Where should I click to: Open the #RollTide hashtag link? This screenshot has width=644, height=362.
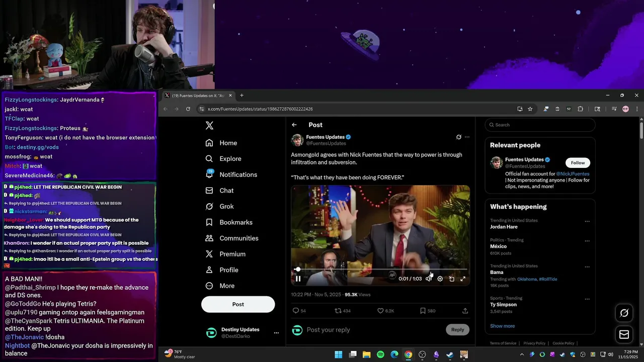tap(548, 279)
